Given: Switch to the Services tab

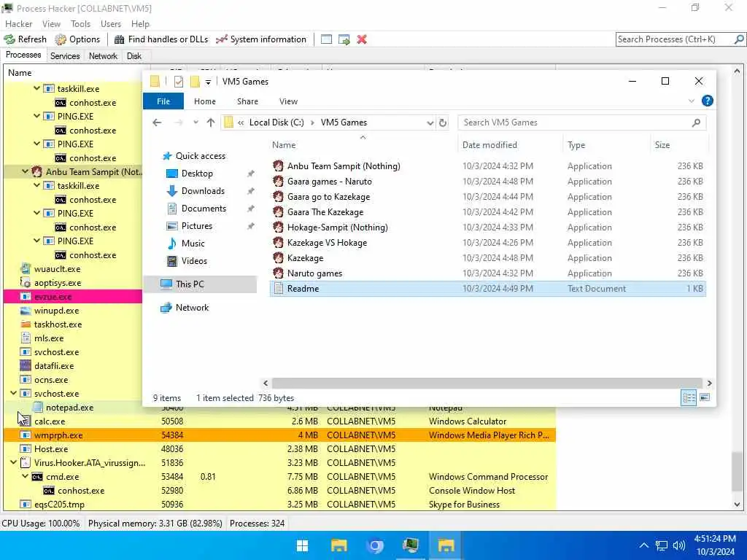Looking at the screenshot, I should pyautogui.click(x=65, y=55).
